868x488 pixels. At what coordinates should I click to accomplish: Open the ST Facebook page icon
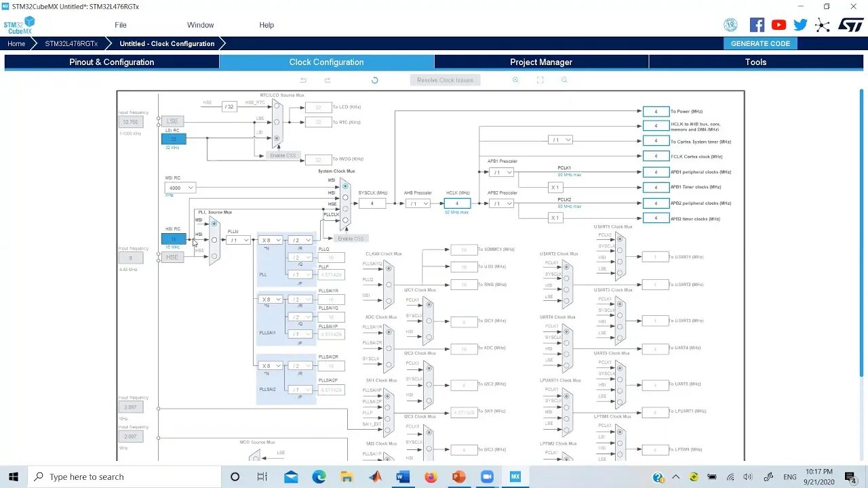757,25
